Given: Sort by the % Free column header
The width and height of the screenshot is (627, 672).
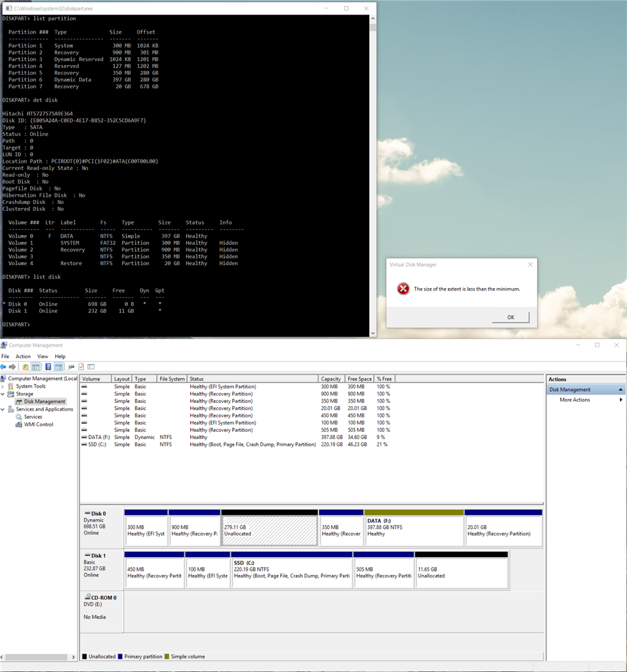Looking at the screenshot, I should 384,379.
